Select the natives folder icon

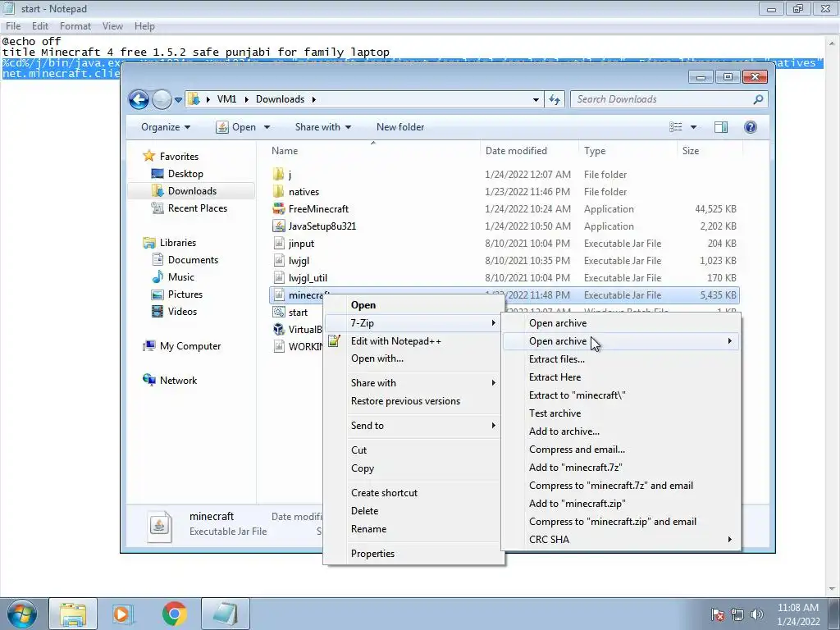pyautogui.click(x=279, y=192)
